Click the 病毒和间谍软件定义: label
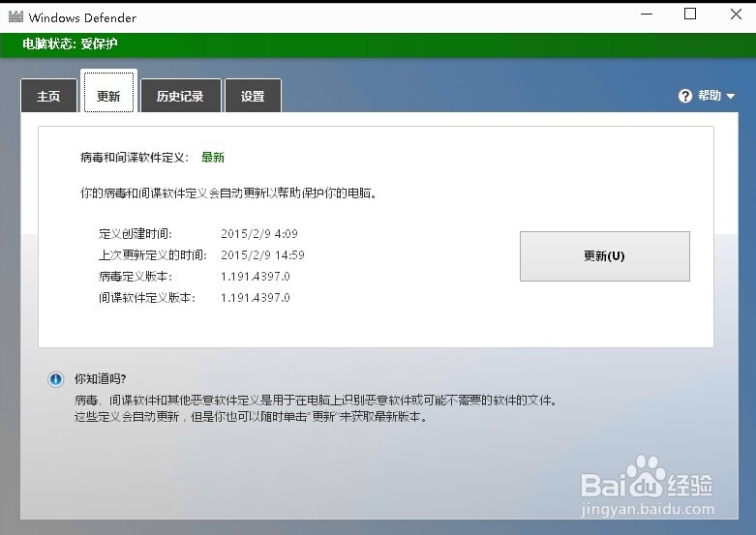 coord(135,158)
